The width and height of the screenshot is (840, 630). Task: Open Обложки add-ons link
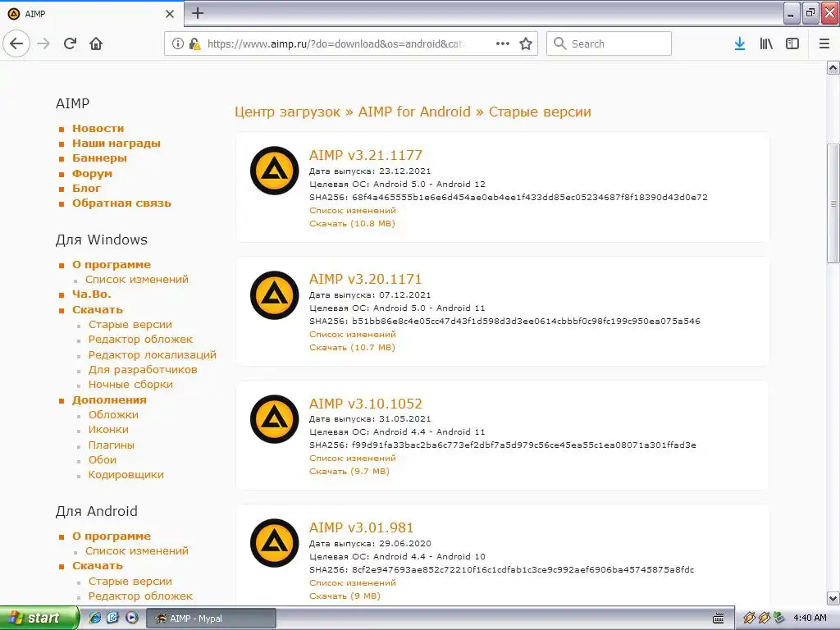113,414
